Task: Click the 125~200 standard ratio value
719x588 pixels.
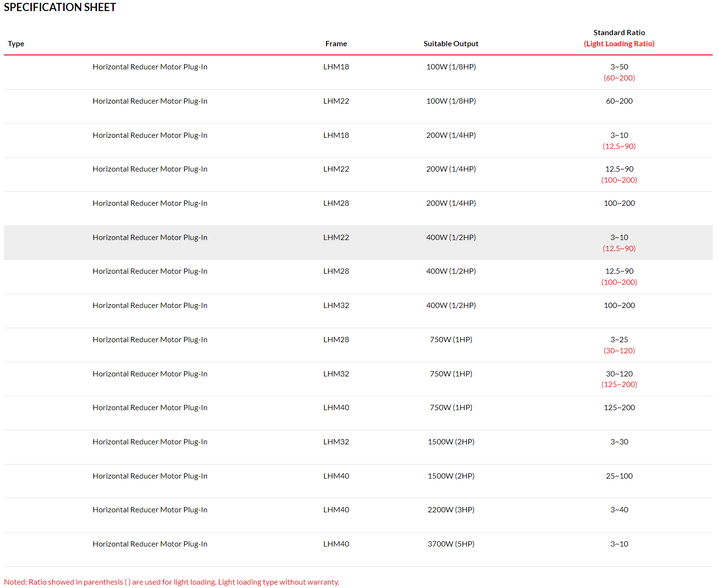Action: click(619, 408)
